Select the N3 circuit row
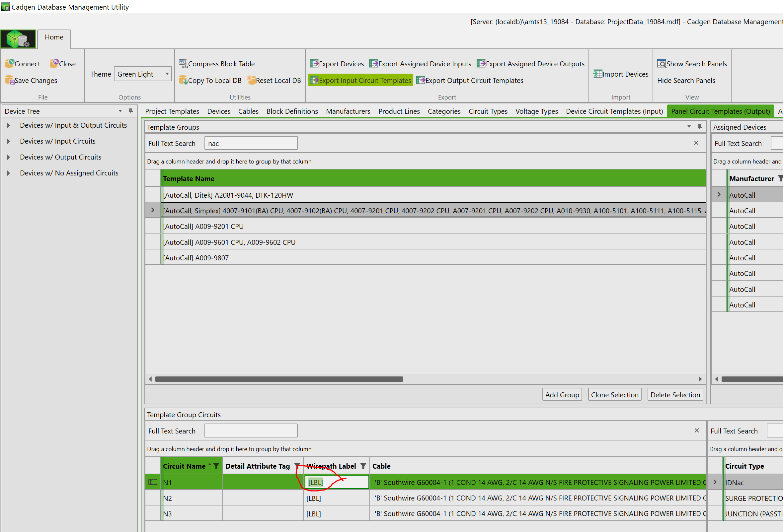The width and height of the screenshot is (783, 532). 426,513
